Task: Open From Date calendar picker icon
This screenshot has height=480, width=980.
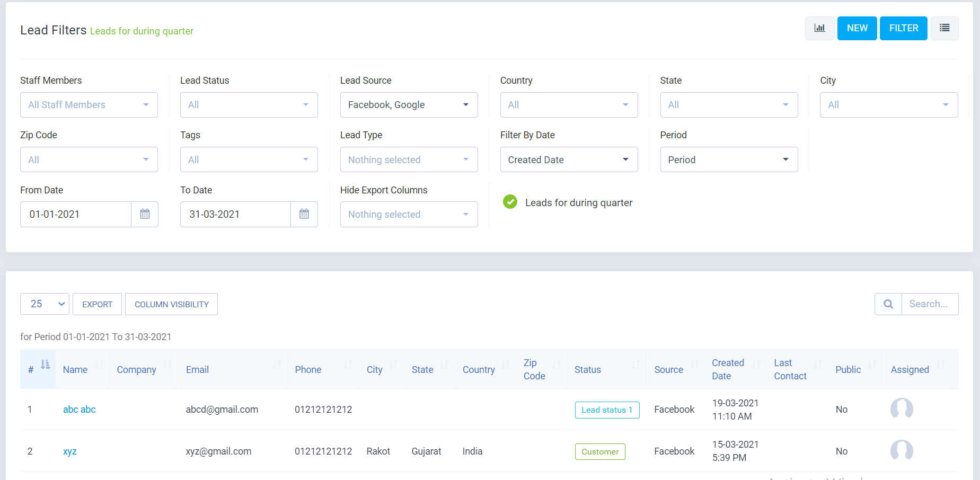Action: (145, 214)
